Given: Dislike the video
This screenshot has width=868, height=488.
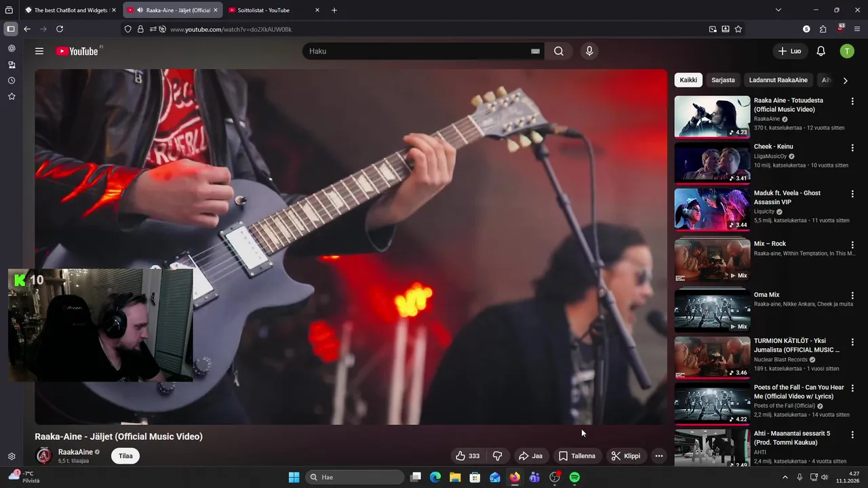Looking at the screenshot, I should tap(498, 456).
